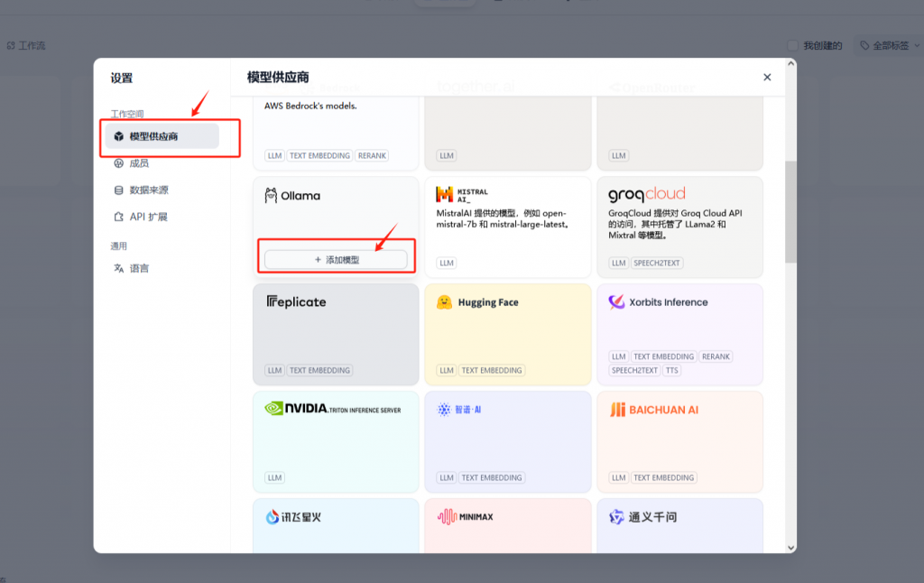Click the cube icon beside 模型供应商
The height and width of the screenshot is (583, 924).
118,136
